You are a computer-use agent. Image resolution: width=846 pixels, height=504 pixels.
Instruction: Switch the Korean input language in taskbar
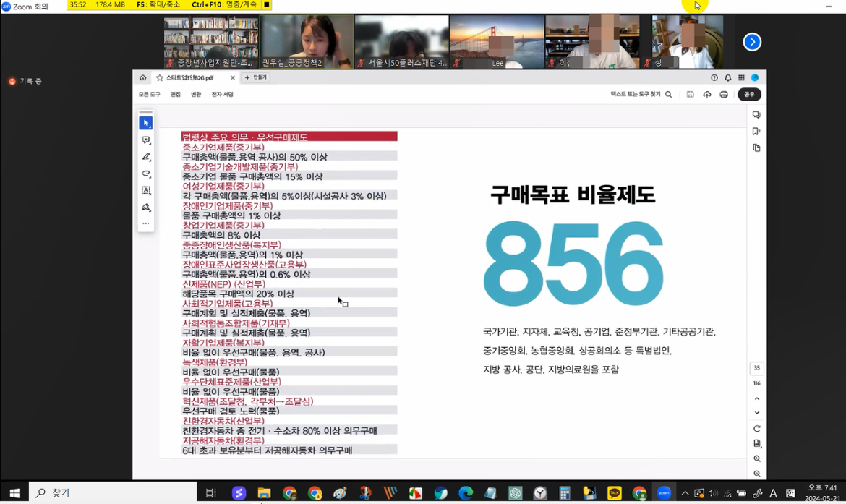(790, 492)
